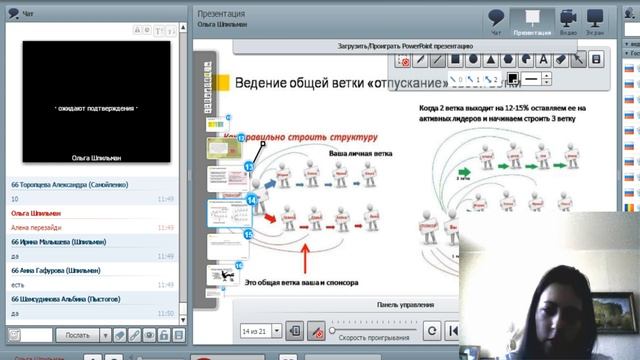Click the chat eraser clear icon
640x360 pixels.
coord(120,335)
